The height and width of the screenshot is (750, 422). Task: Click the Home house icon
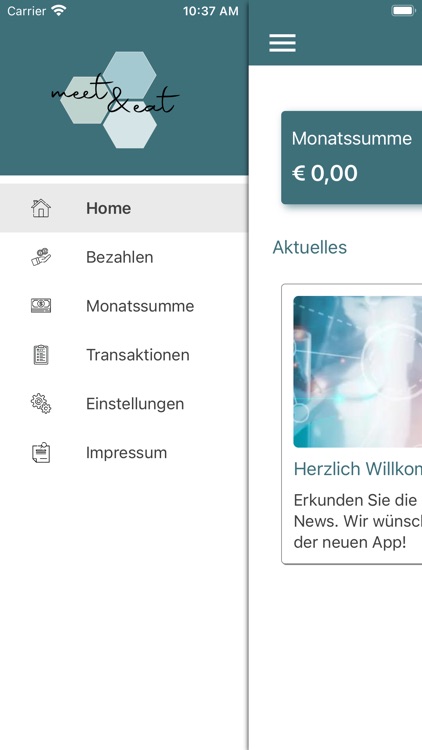pos(41,208)
